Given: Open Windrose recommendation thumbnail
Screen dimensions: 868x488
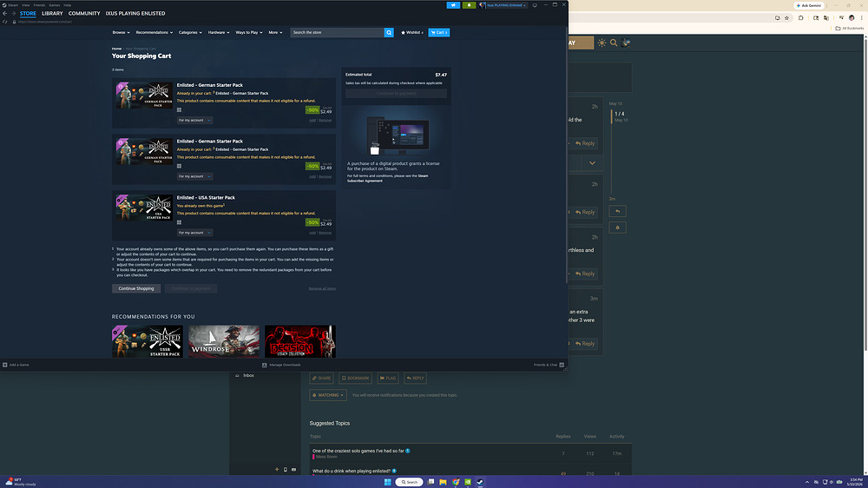Looking at the screenshot, I should tap(224, 341).
